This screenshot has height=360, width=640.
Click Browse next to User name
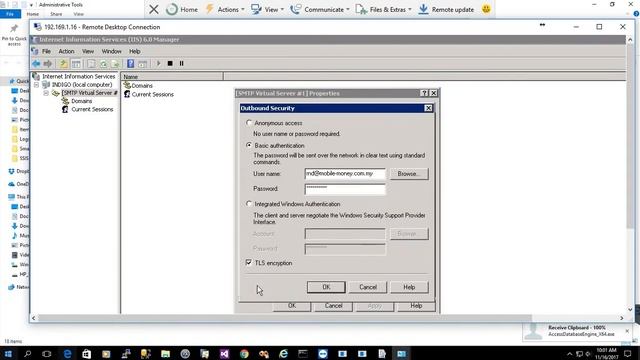coord(409,173)
